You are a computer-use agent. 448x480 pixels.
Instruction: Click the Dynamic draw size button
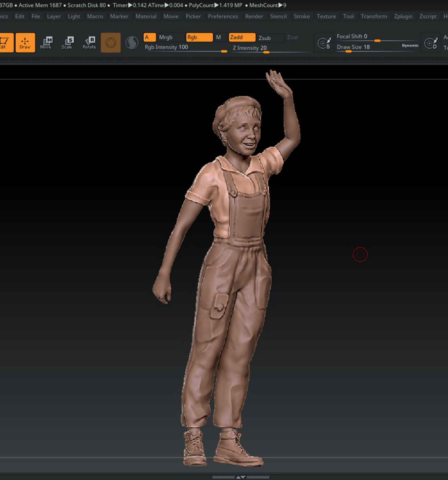coord(410,45)
